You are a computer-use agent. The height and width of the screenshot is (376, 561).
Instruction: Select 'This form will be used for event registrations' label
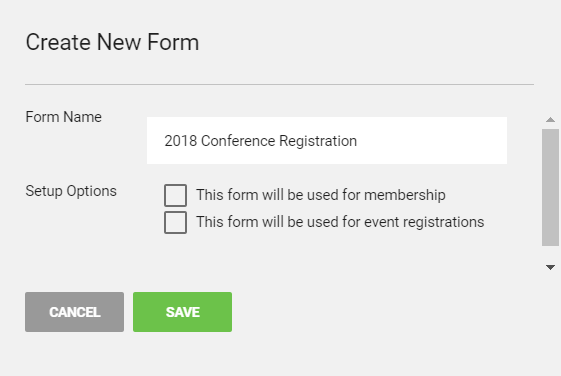(x=340, y=222)
